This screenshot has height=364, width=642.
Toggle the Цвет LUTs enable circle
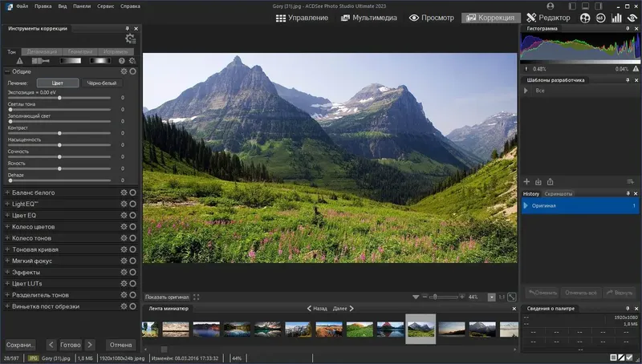click(133, 284)
